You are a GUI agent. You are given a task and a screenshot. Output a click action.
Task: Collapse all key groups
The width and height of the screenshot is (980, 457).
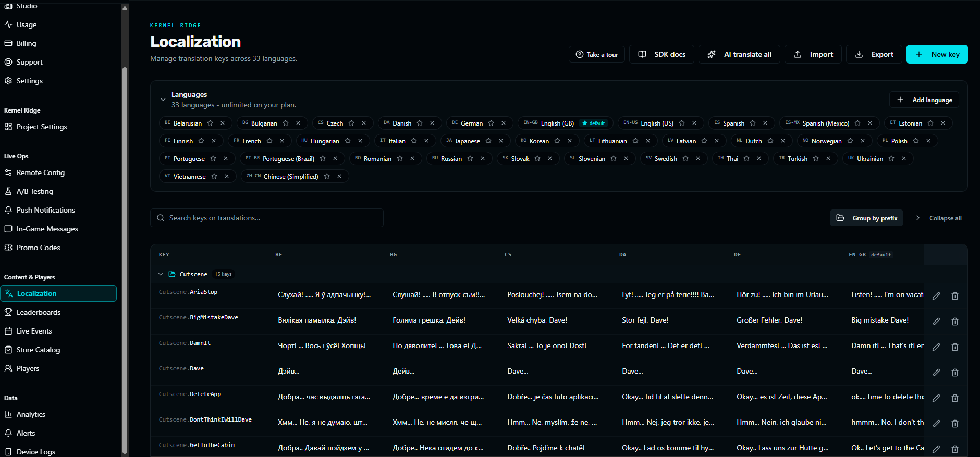[x=939, y=218]
